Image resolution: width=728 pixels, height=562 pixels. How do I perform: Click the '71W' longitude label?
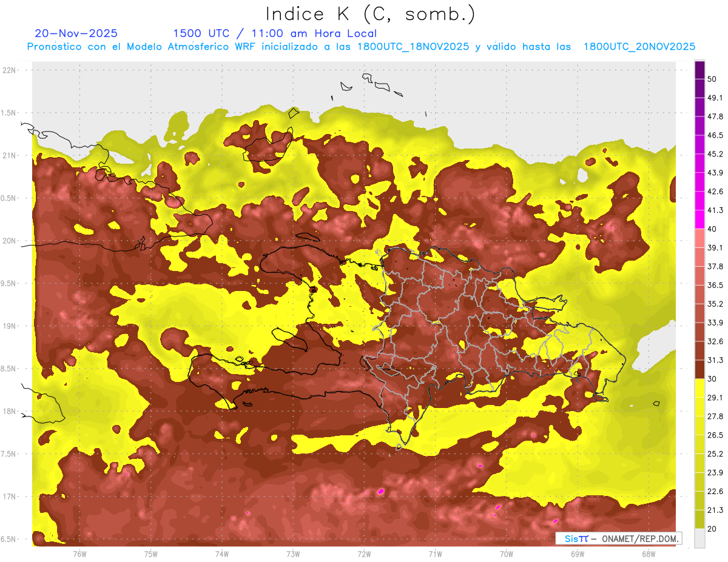pos(435,554)
